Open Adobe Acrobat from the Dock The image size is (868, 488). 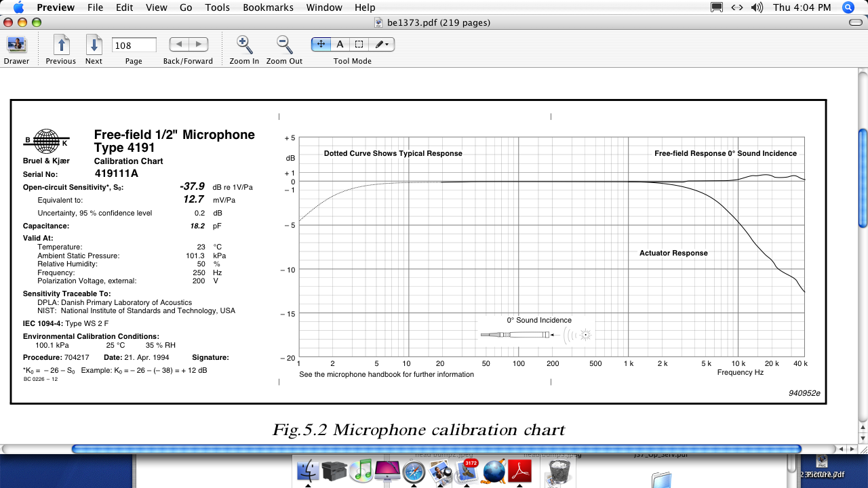(520, 470)
